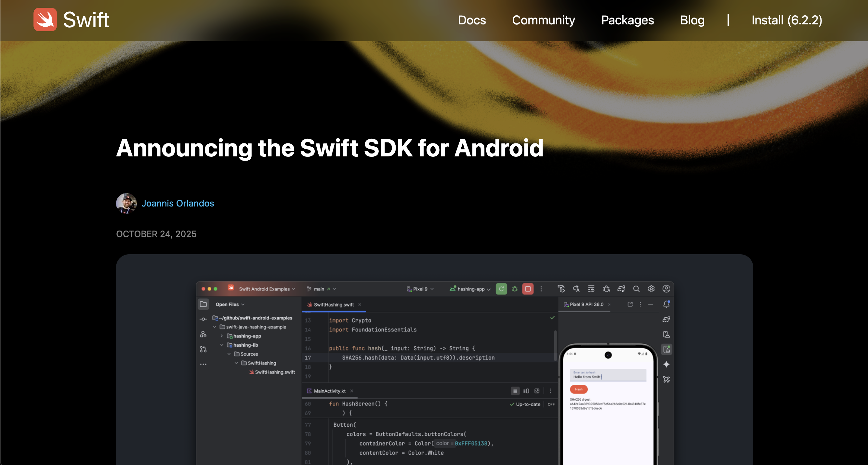Open the emulator panel options menu
Viewport: 868px width, 465px height.
pos(640,304)
